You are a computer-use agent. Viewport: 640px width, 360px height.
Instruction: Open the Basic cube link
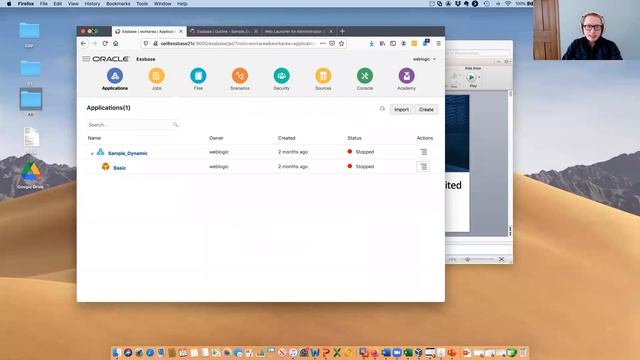120,168
